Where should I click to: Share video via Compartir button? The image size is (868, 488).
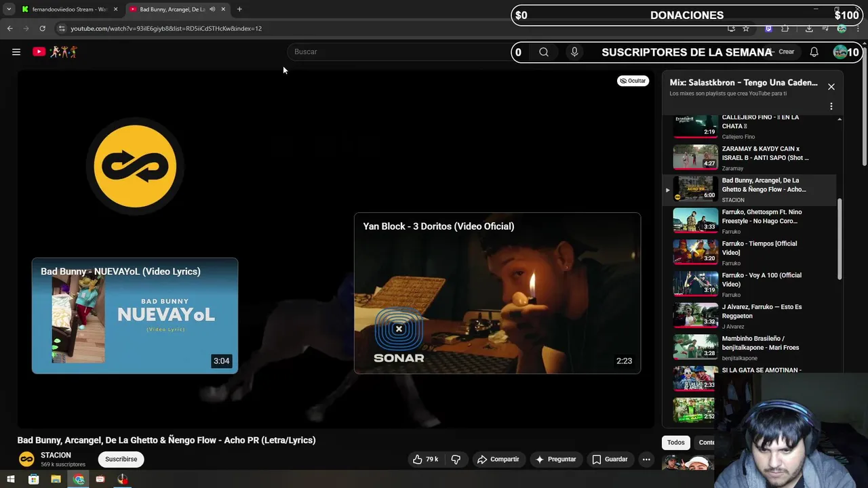coord(498,460)
